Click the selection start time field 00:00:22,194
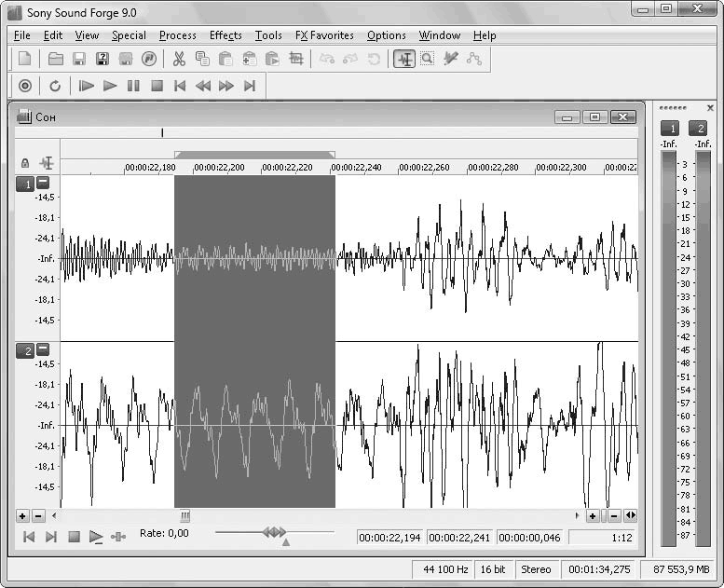This screenshot has width=724, height=588. click(x=390, y=537)
